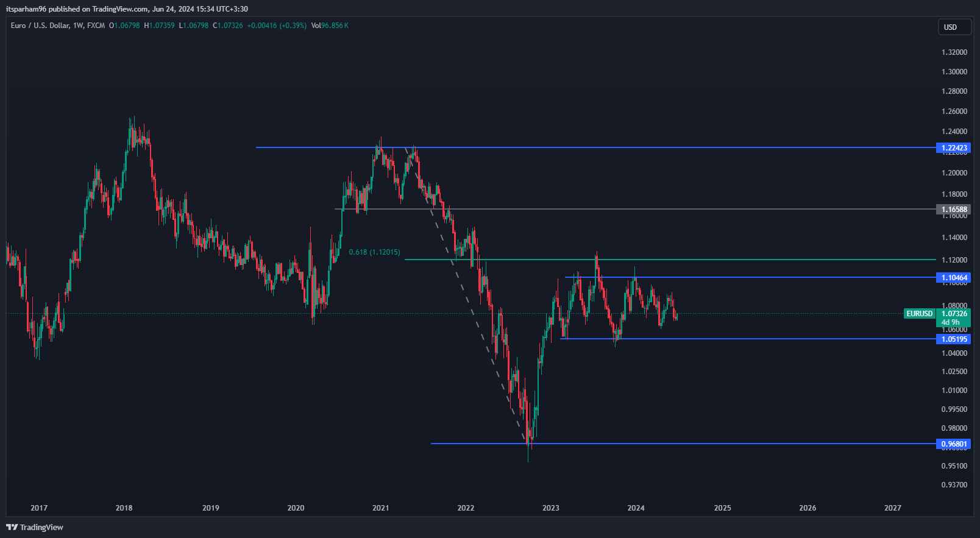The width and height of the screenshot is (980, 538).
Task: Click the 1.04000 price scale label
Action: click(x=954, y=353)
